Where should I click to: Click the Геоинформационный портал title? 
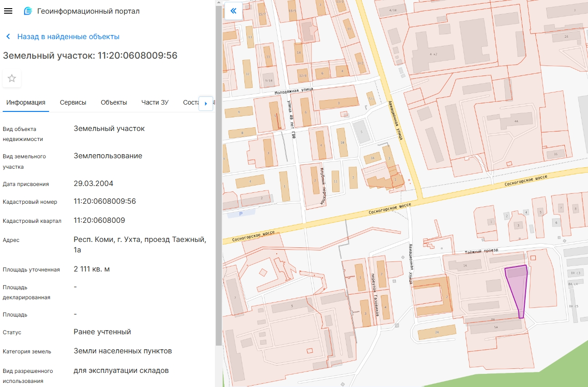pyautogui.click(x=88, y=11)
